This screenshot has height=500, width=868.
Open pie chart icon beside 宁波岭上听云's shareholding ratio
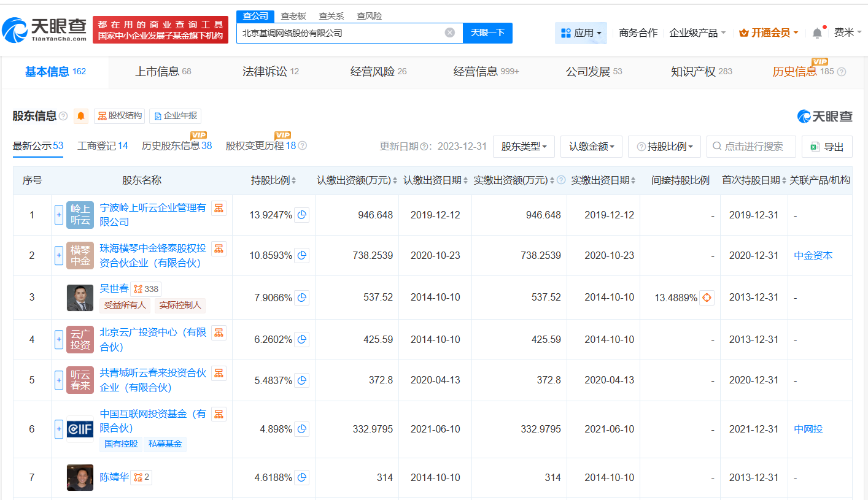click(301, 215)
